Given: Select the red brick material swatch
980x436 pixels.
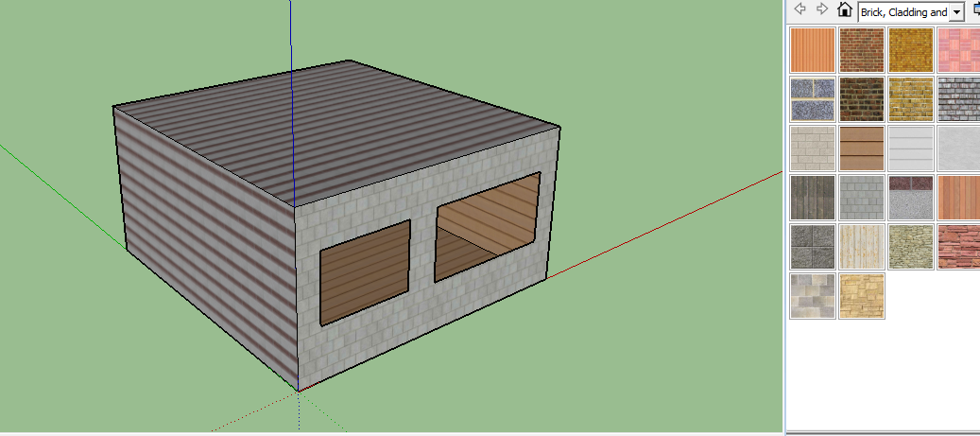Looking at the screenshot, I should pos(862,49).
